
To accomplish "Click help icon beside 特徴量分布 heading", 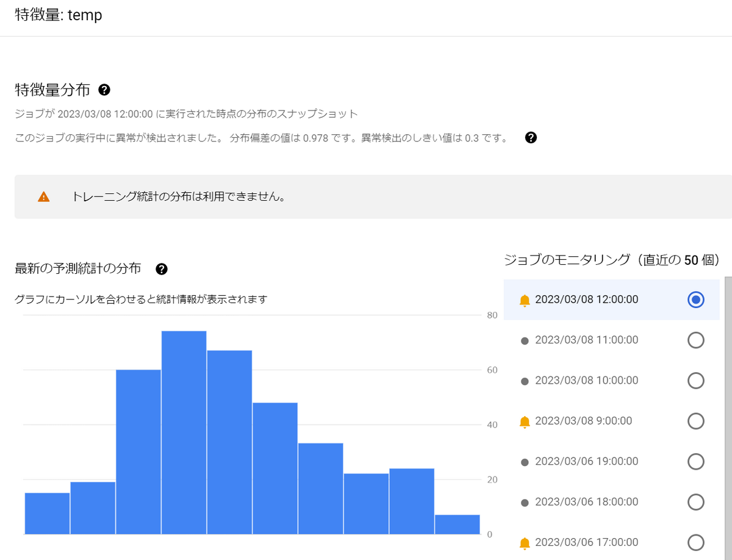I will pos(104,90).
